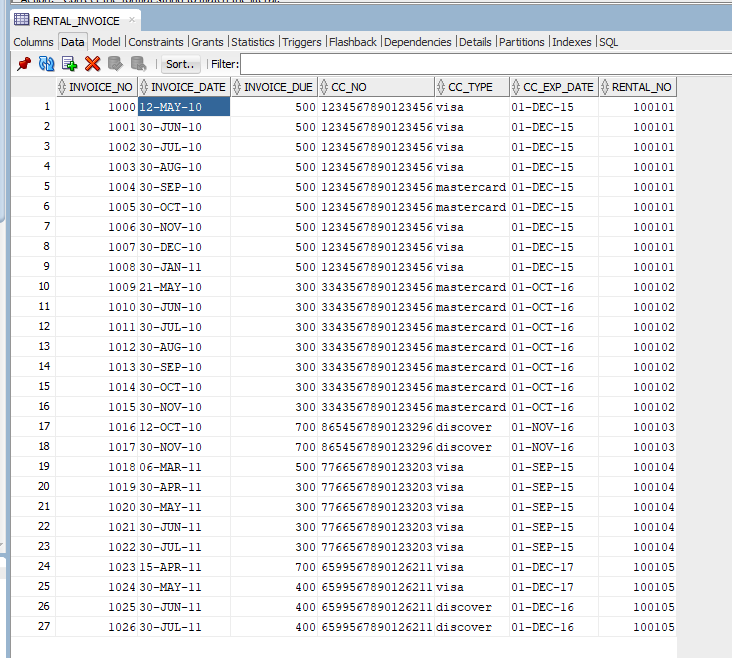This screenshot has width=732, height=658.
Task: Click the cell 21-MAY-10
Action: tap(184, 287)
